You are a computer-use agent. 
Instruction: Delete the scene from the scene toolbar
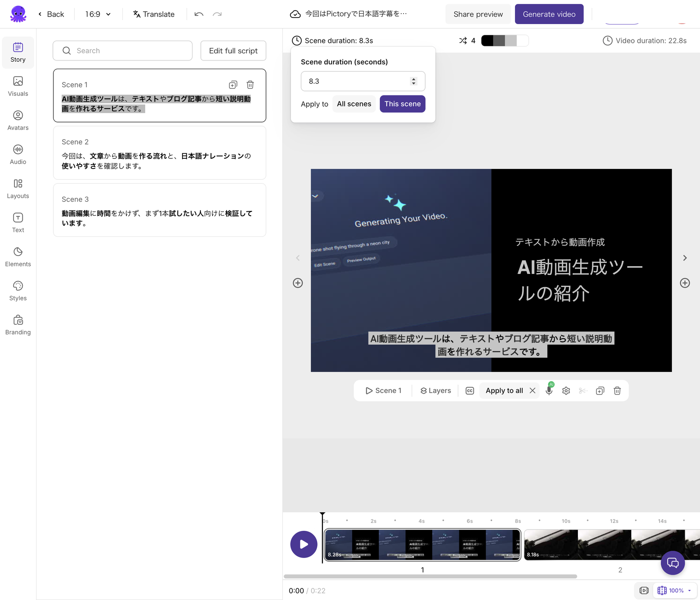pyautogui.click(x=617, y=391)
